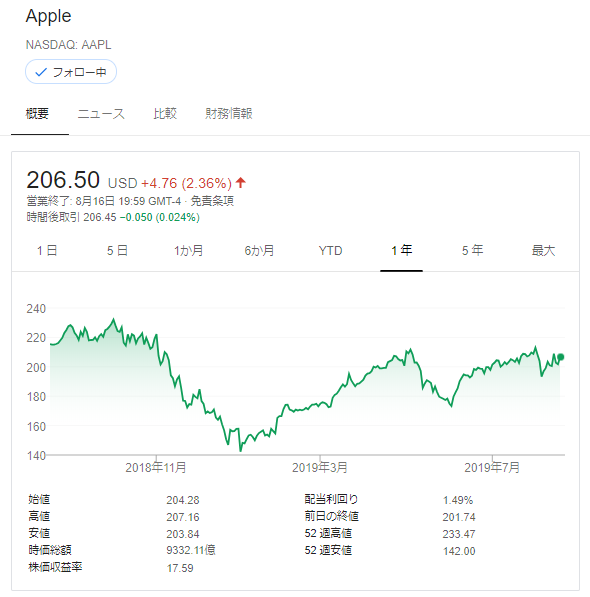Switch chart to 5年 range

[472, 251]
